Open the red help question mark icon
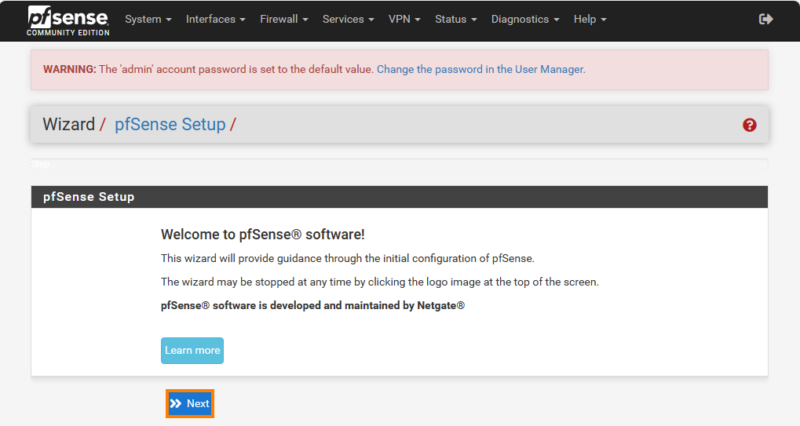 click(749, 125)
